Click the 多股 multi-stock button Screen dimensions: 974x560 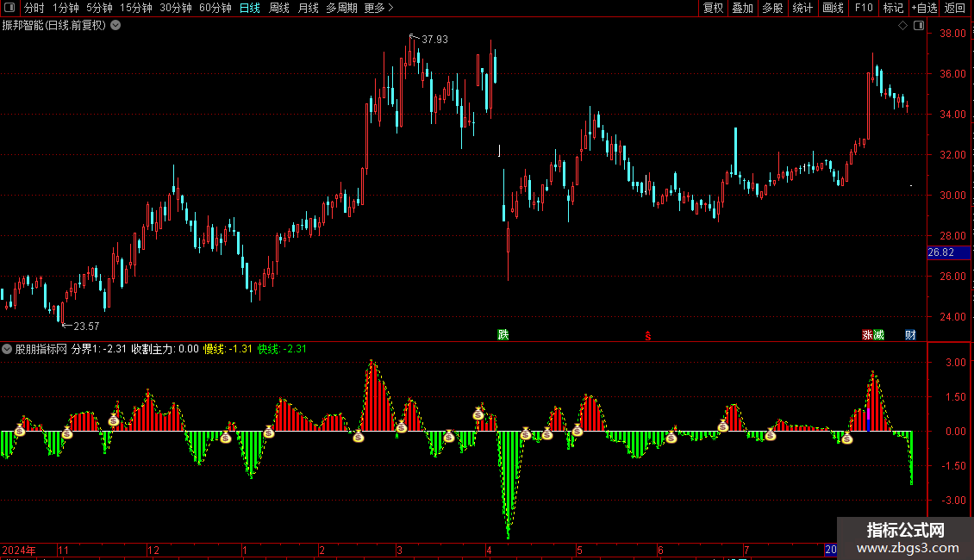(x=772, y=8)
